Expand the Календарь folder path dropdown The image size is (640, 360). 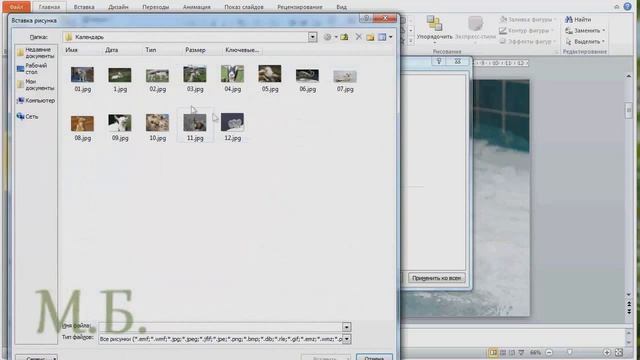(312, 37)
